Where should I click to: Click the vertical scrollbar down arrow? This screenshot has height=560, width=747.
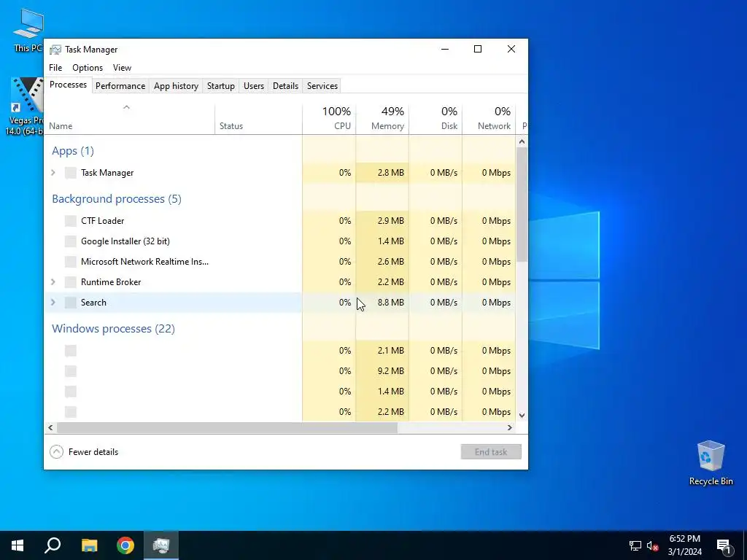522,415
